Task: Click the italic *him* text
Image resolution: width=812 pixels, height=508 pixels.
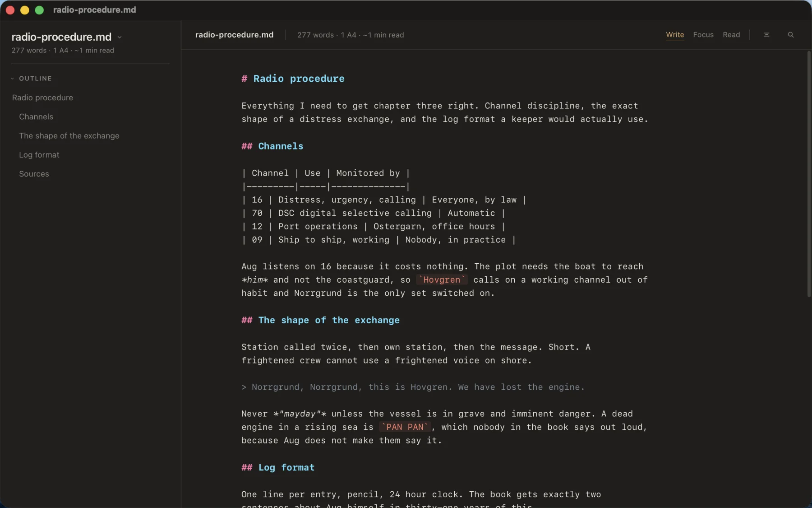Action: click(254, 280)
